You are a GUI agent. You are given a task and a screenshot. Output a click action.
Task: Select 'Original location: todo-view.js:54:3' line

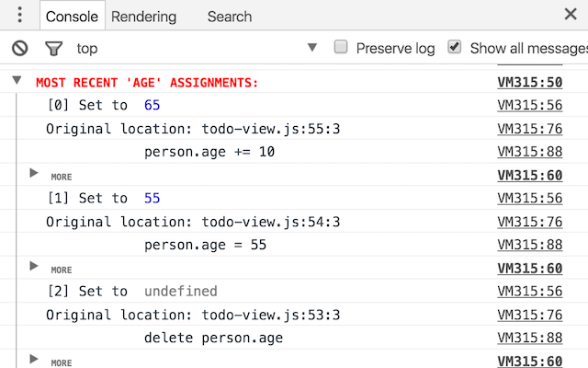click(193, 222)
